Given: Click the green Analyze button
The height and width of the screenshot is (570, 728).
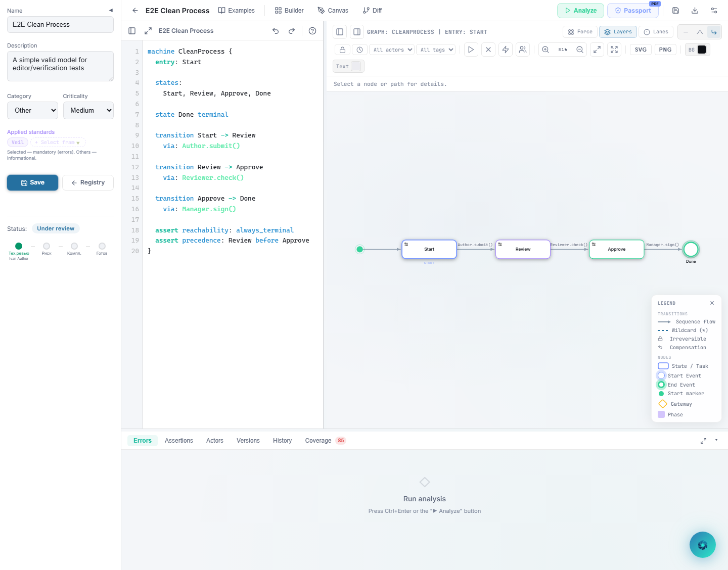Looking at the screenshot, I should pyautogui.click(x=580, y=11).
